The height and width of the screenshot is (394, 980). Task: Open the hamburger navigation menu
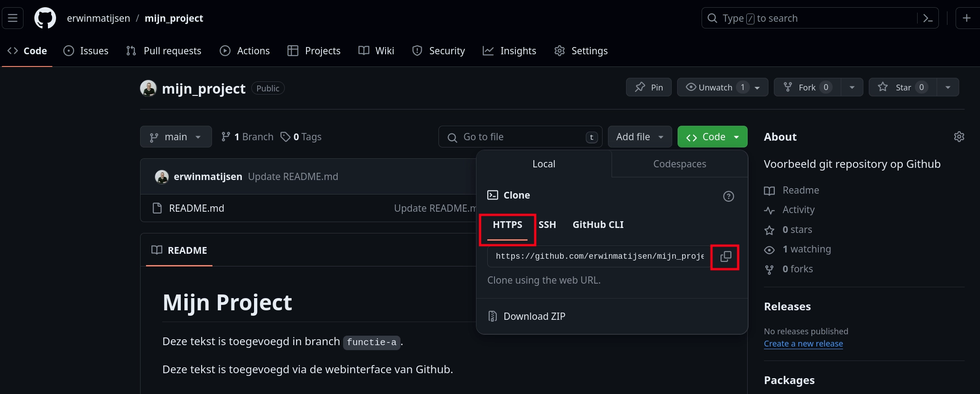[x=13, y=18]
